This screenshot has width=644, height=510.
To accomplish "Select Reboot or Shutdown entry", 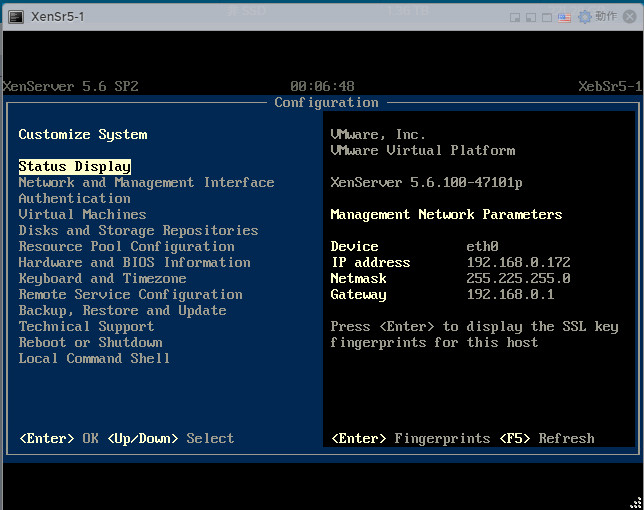I will (90, 342).
